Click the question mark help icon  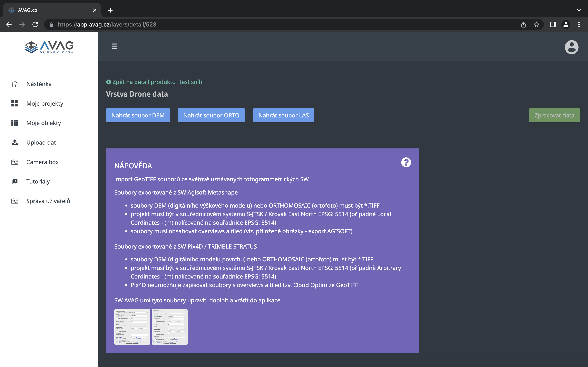coord(406,162)
